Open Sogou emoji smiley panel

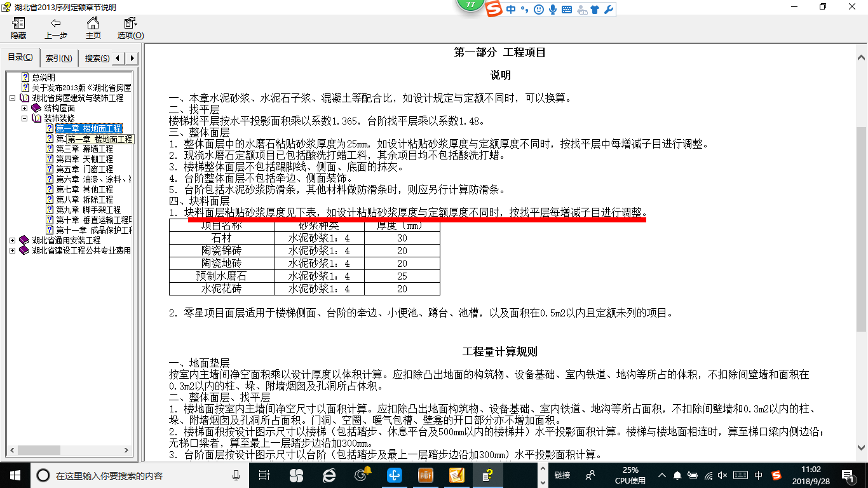pos(539,10)
